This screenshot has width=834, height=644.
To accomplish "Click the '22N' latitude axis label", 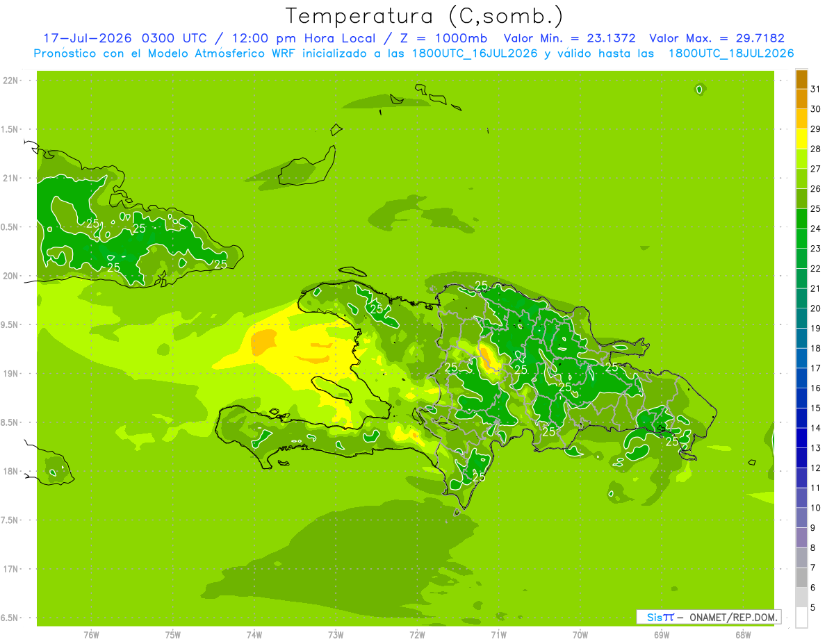I will (9, 81).
